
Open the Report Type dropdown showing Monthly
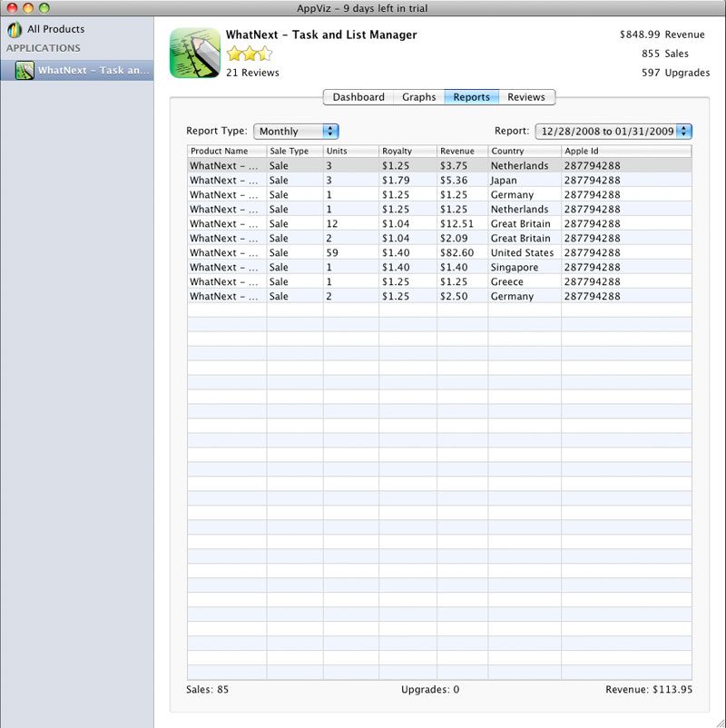(296, 132)
